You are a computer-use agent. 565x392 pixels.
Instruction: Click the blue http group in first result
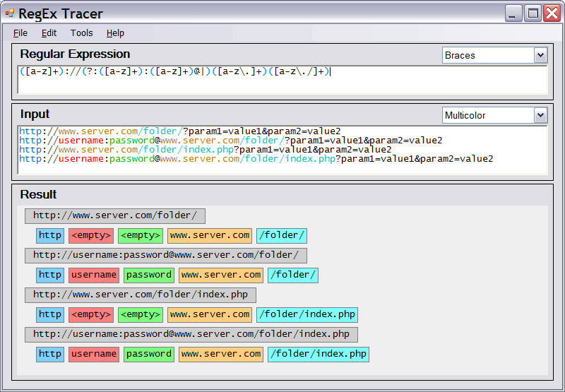[x=50, y=236]
